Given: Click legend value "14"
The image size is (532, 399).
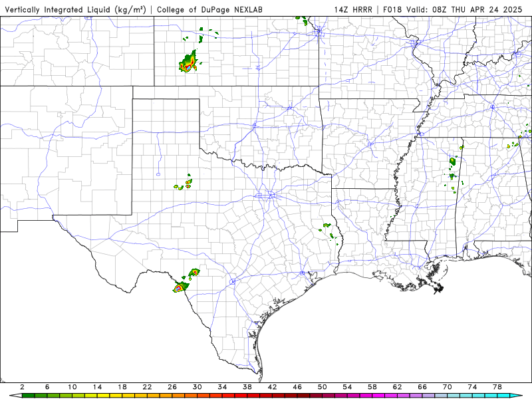Looking at the screenshot, I should (x=97, y=387).
